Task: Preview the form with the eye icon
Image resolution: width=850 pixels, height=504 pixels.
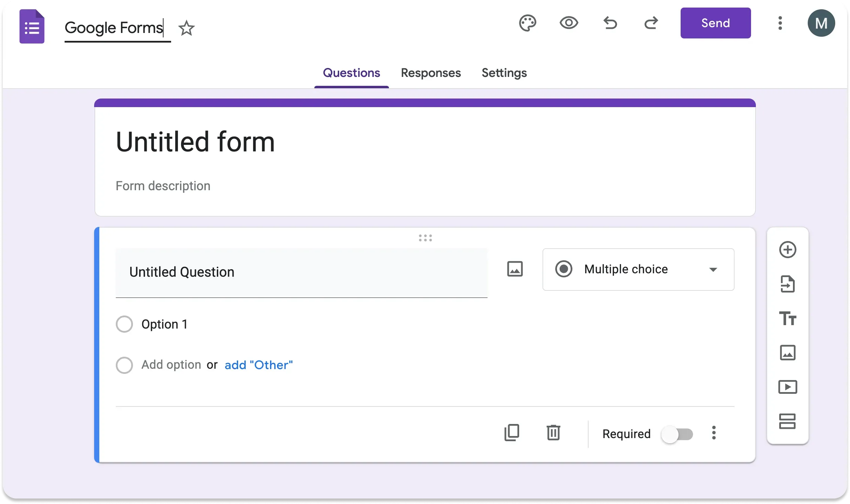Action: [x=569, y=23]
